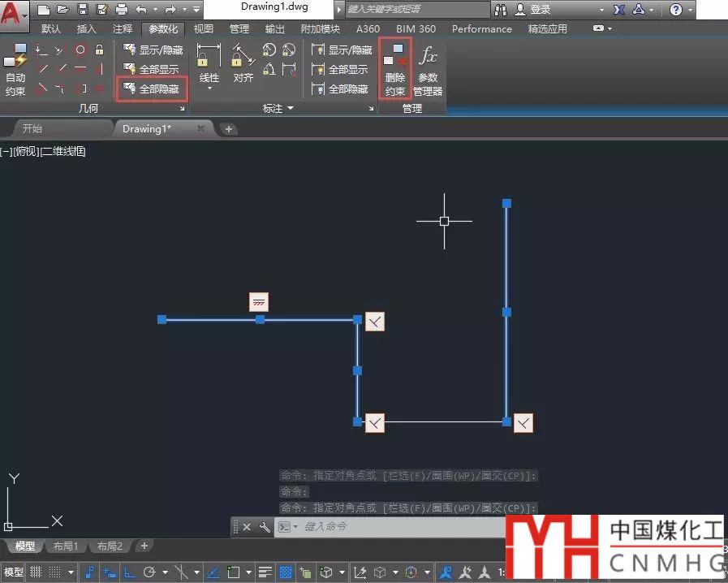Toggle grid display in the status bar
Image resolution: width=728 pixels, height=583 pixels.
35,572
